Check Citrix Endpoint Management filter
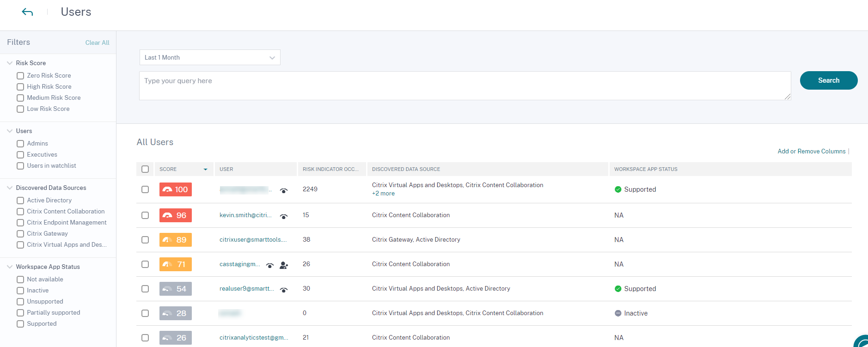This screenshot has height=347, width=868. click(20, 223)
